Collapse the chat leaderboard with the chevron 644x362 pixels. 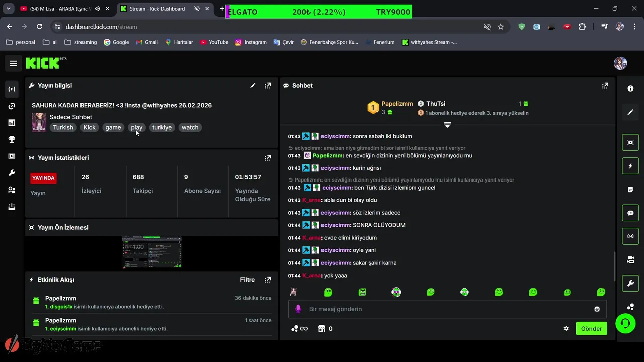(447, 124)
